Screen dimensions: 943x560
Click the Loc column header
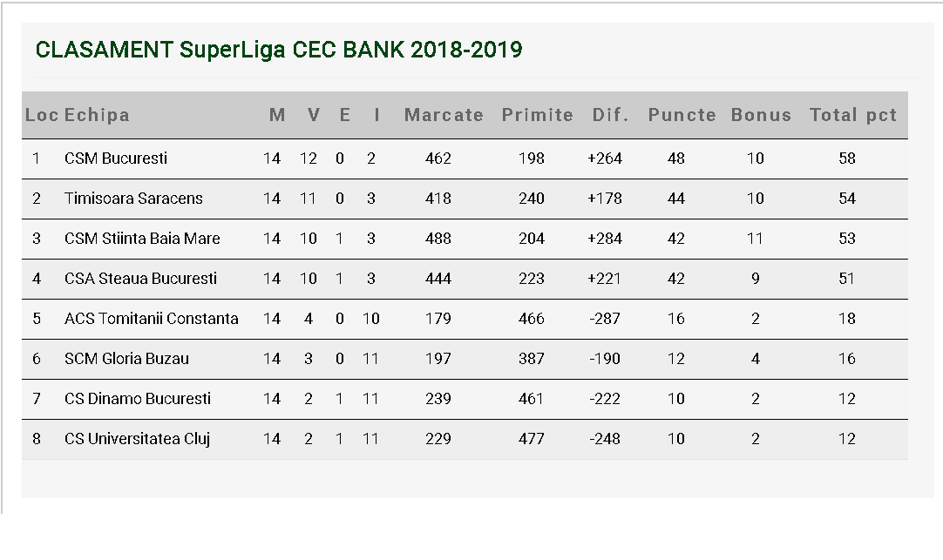point(42,115)
